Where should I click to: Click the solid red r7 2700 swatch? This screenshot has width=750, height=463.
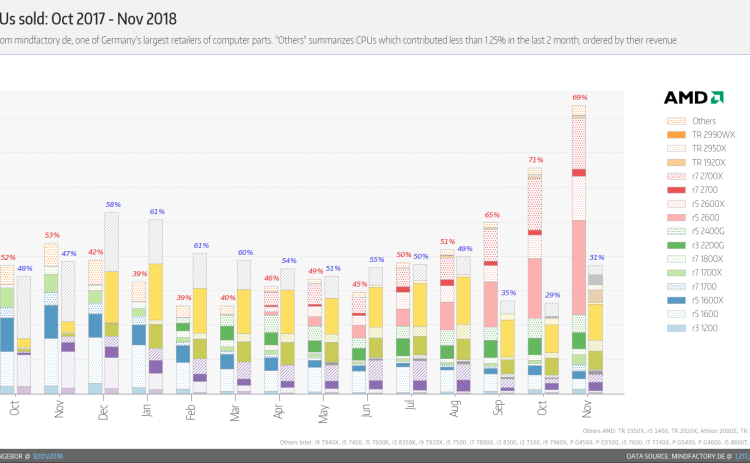click(x=676, y=190)
